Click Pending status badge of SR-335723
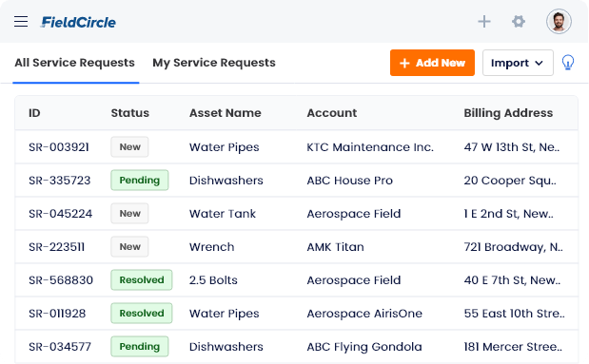The image size is (589, 364). [139, 181]
